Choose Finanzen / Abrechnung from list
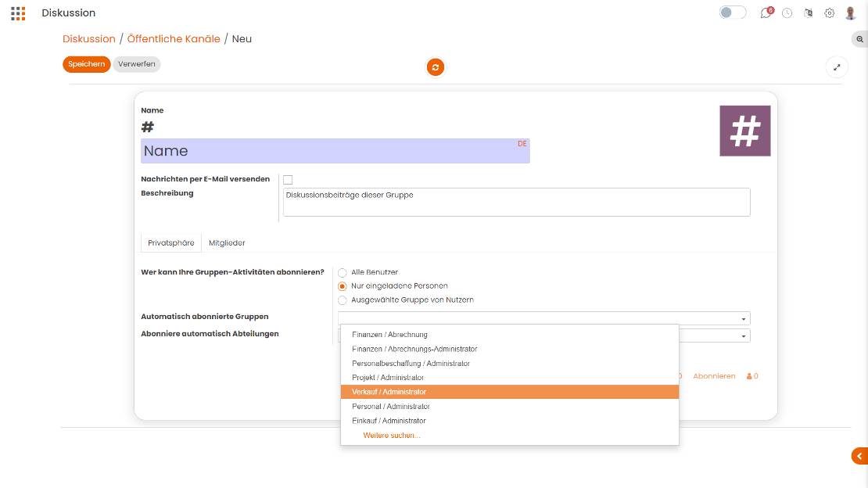Viewport: 868px width, 488px height. point(510,335)
